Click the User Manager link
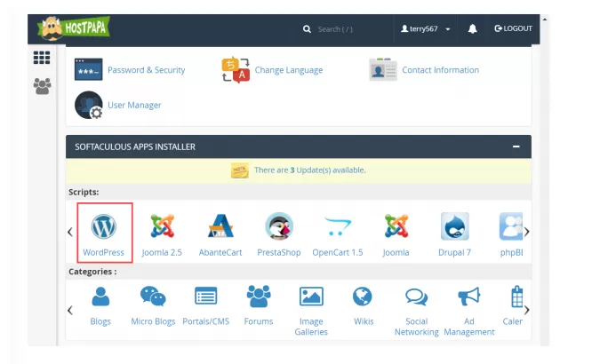Image resolution: width=592 pixels, height=364 pixels. [x=134, y=106]
